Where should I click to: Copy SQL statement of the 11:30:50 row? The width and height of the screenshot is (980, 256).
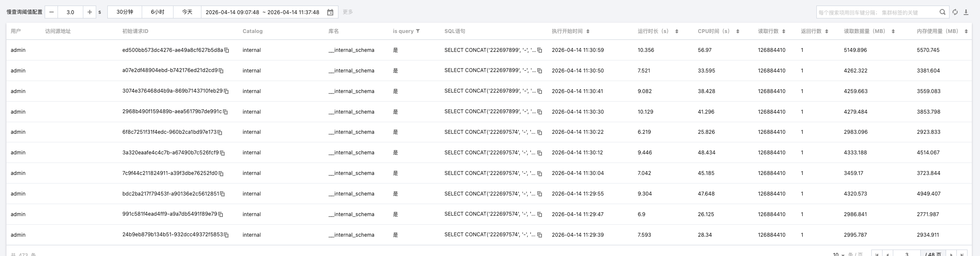(x=540, y=71)
